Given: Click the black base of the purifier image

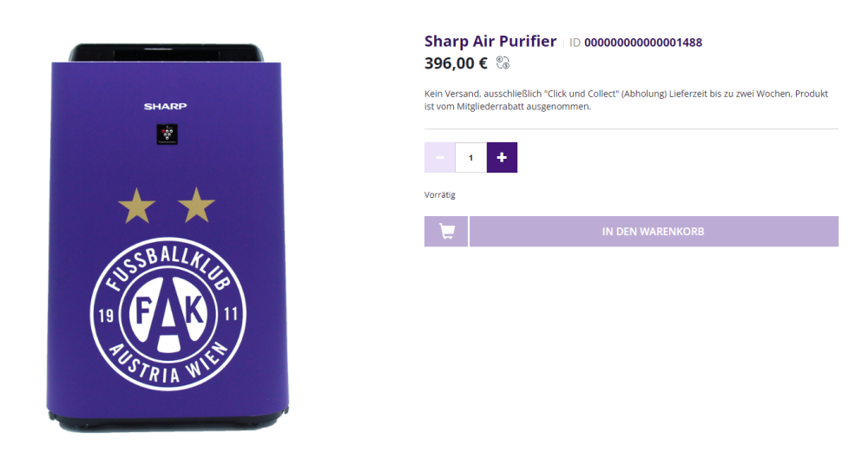Looking at the screenshot, I should tap(168, 421).
